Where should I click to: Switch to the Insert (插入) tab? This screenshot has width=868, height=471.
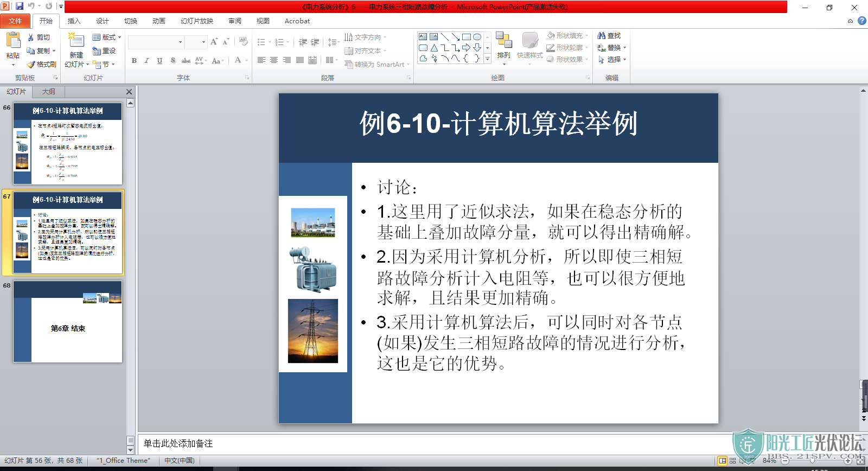pyautogui.click(x=74, y=21)
